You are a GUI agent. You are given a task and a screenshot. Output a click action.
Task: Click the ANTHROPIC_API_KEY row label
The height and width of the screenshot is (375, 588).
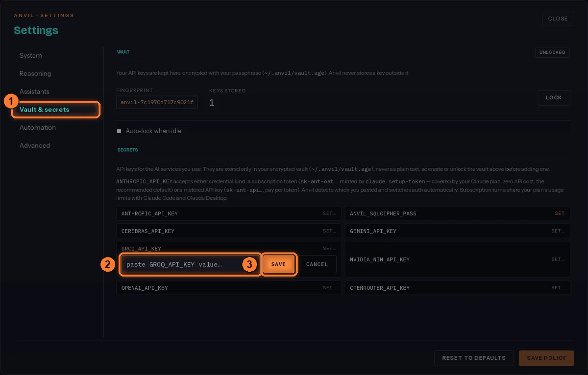point(149,213)
